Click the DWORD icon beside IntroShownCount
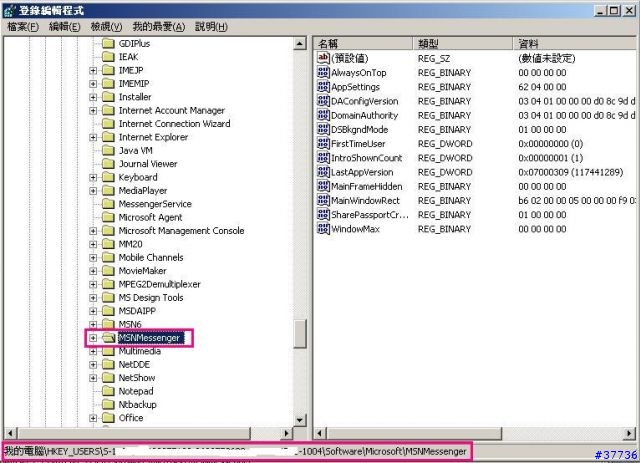 (x=323, y=158)
